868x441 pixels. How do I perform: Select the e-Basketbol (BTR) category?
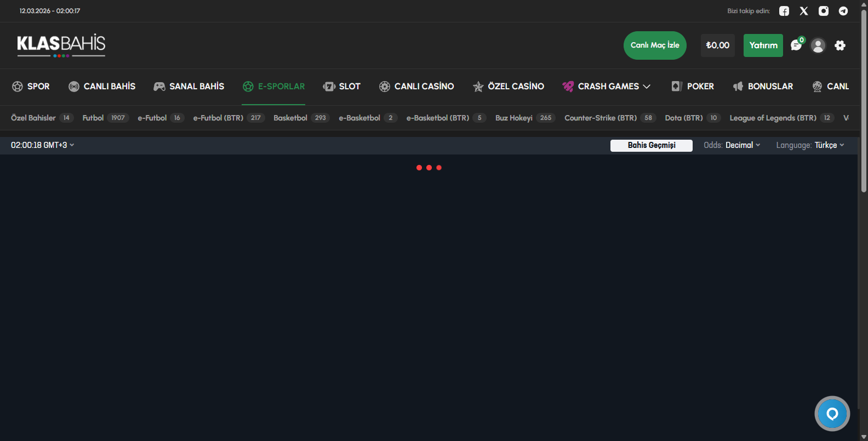(x=446, y=118)
